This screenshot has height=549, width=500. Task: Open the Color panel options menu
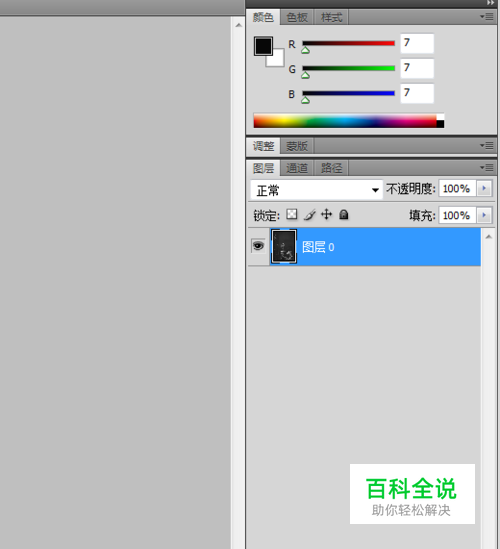click(x=487, y=16)
